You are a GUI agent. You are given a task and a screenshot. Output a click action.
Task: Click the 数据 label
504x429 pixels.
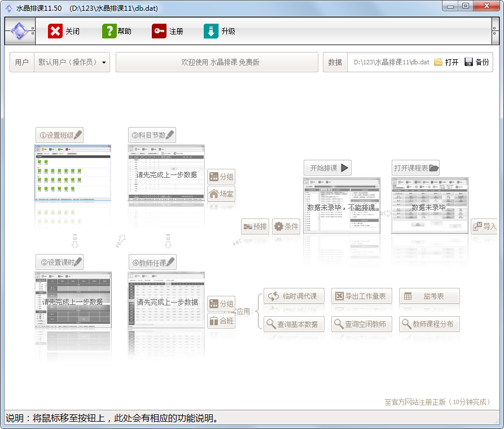coord(335,62)
